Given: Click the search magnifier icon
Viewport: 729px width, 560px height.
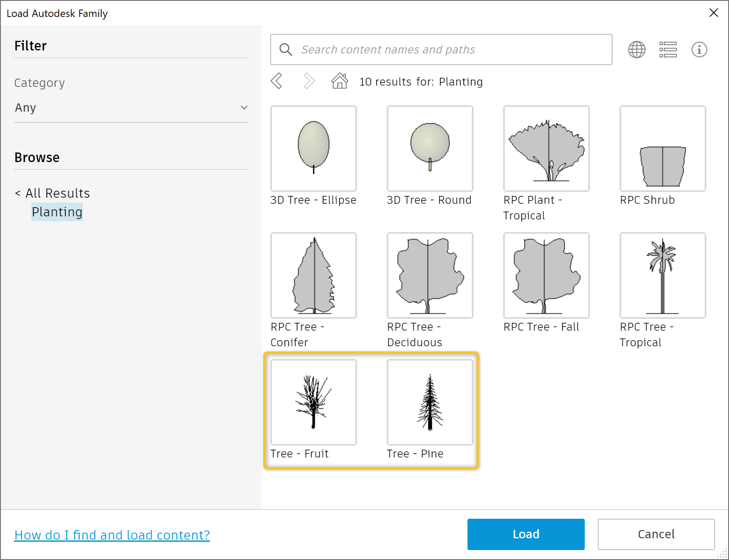Looking at the screenshot, I should click(285, 50).
